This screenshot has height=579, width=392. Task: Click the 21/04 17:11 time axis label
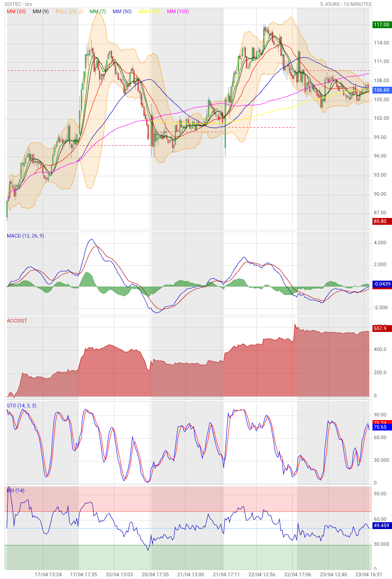[226, 574]
